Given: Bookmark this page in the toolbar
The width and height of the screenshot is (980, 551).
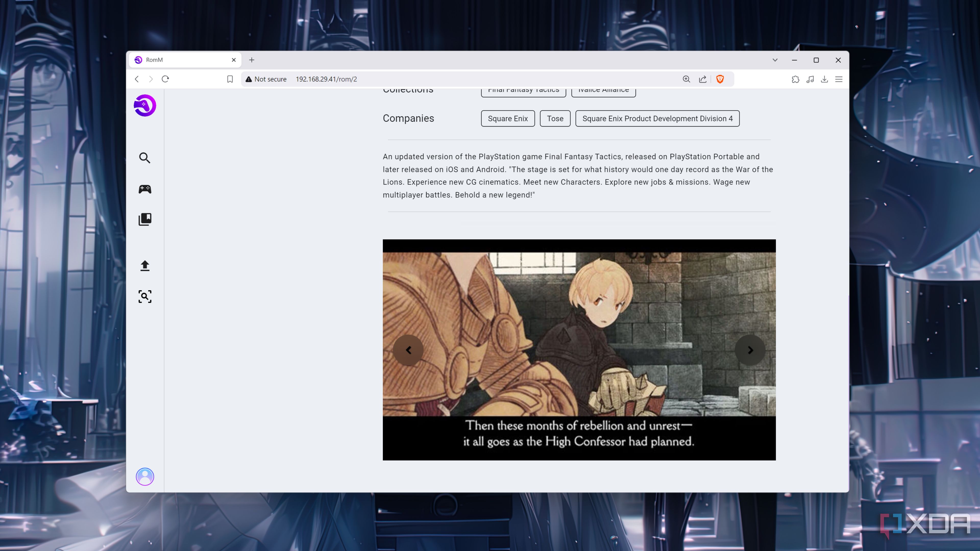Looking at the screenshot, I should pyautogui.click(x=230, y=79).
